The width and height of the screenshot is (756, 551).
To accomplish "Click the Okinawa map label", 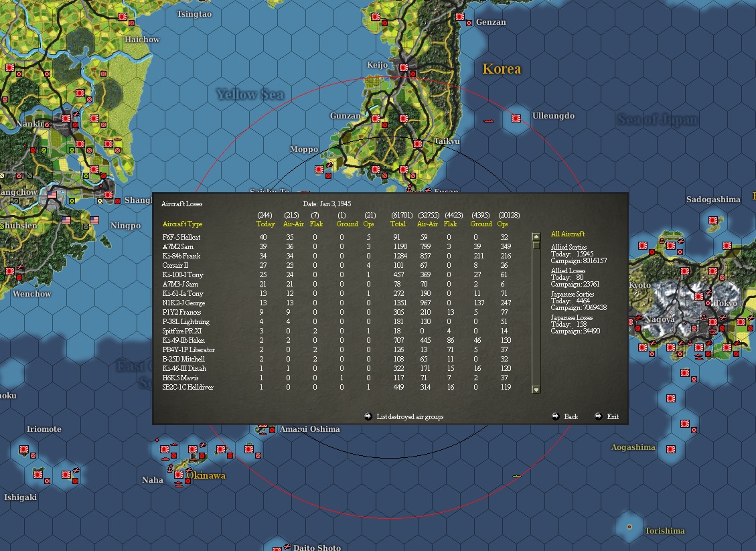I will (x=206, y=475).
